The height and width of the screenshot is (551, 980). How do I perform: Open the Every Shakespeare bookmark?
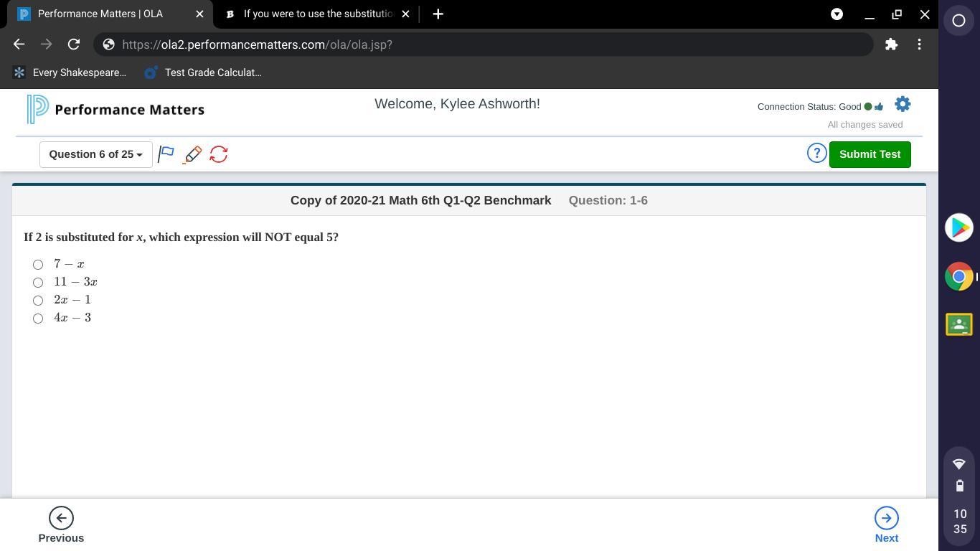click(70, 72)
